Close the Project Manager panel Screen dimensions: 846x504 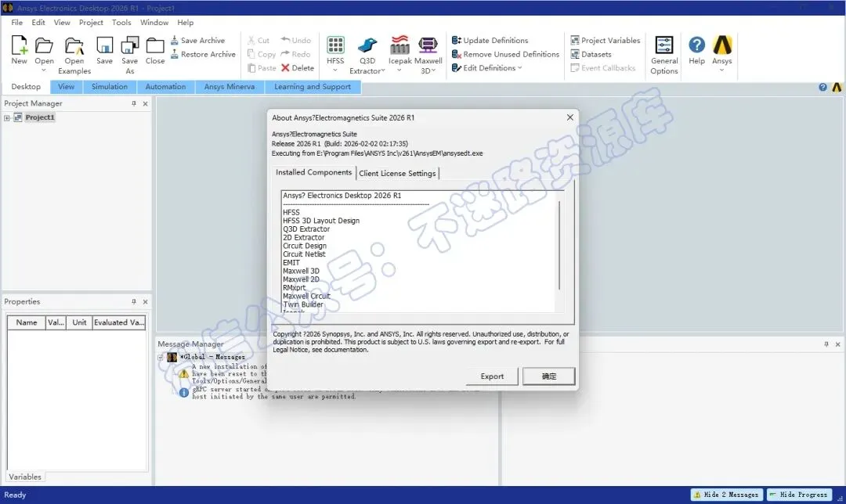tap(145, 103)
